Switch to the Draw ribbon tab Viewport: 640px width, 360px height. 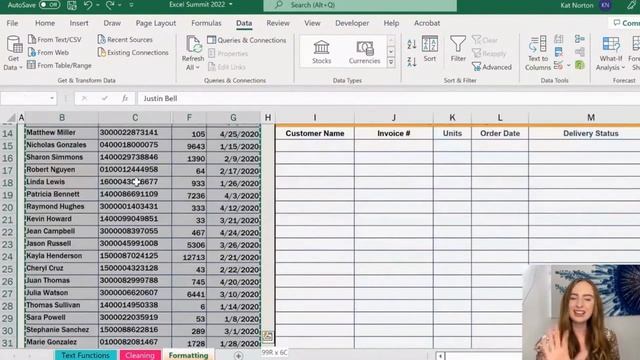click(x=112, y=23)
